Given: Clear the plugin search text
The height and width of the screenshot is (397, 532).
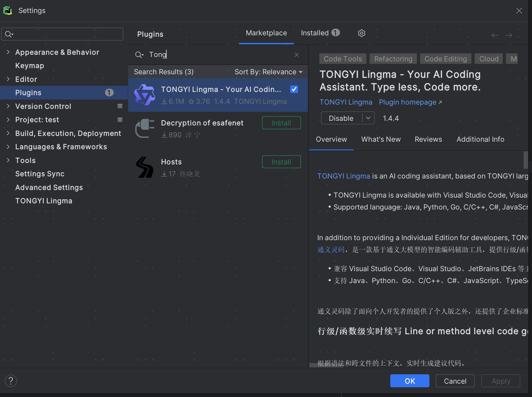Looking at the screenshot, I should pos(297,55).
